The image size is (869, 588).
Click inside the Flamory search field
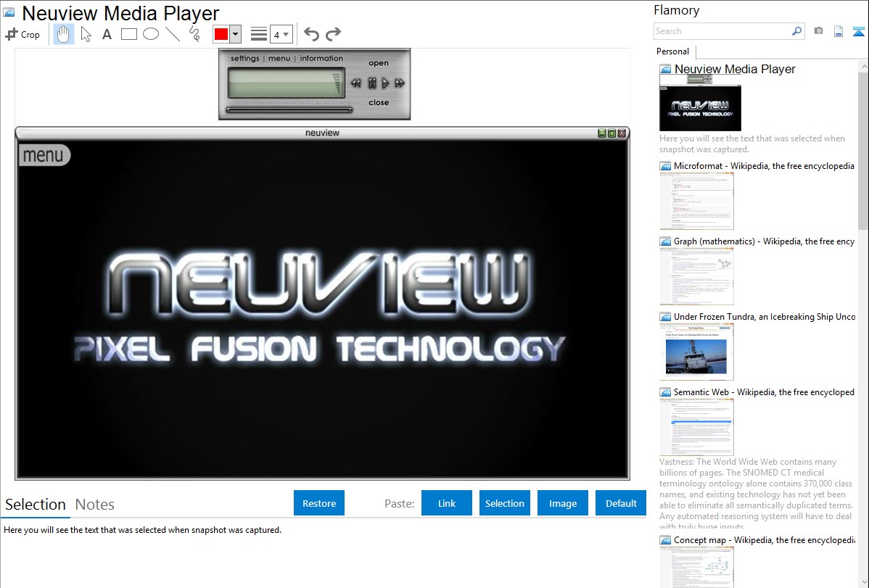(x=722, y=31)
